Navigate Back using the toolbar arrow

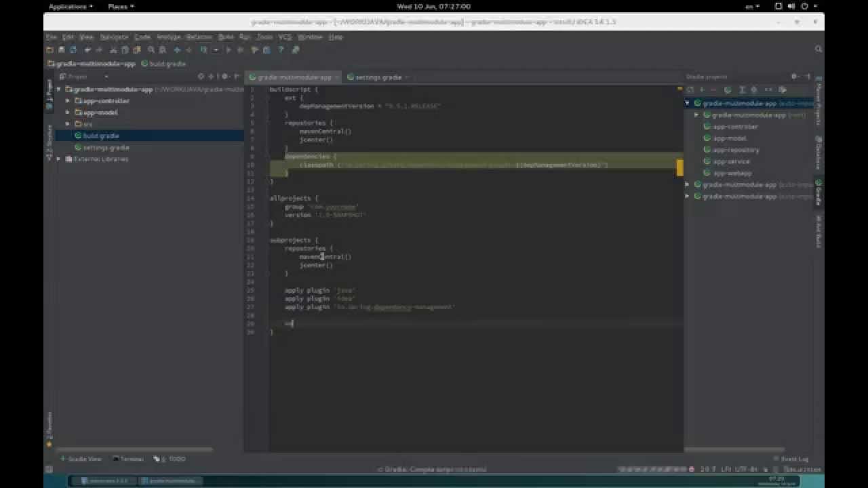[177, 49]
